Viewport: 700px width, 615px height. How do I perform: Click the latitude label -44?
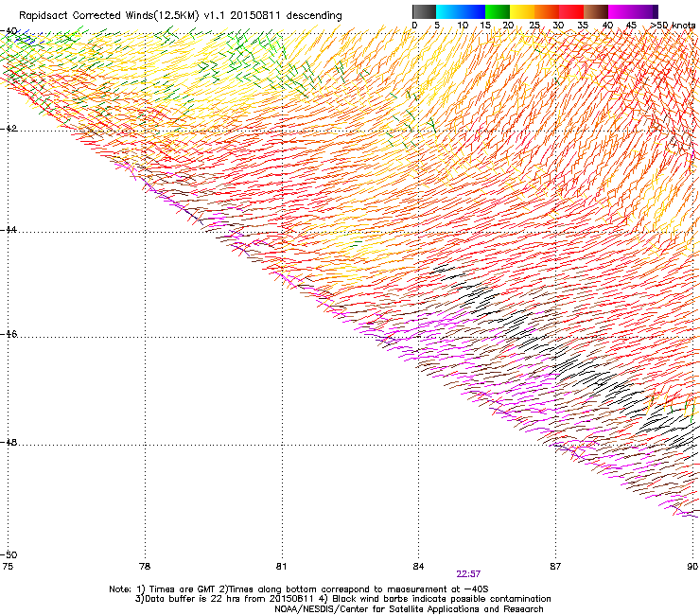(x=9, y=230)
